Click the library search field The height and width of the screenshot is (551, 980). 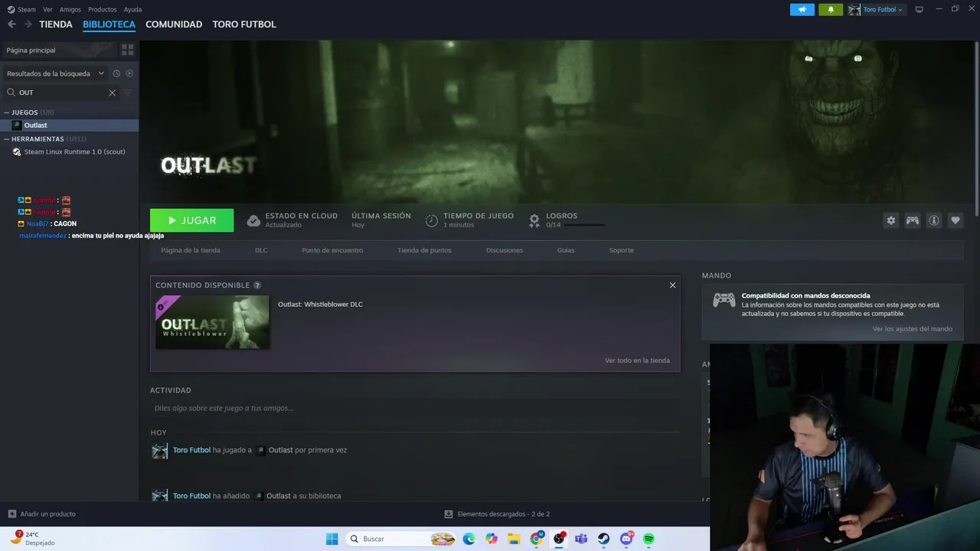point(61,93)
